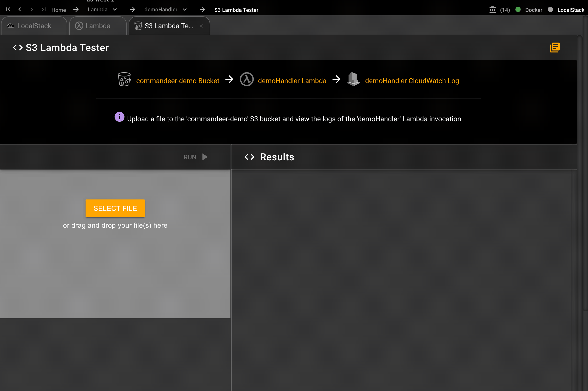Open demoHandler CloudWatch Log link

[x=412, y=81]
